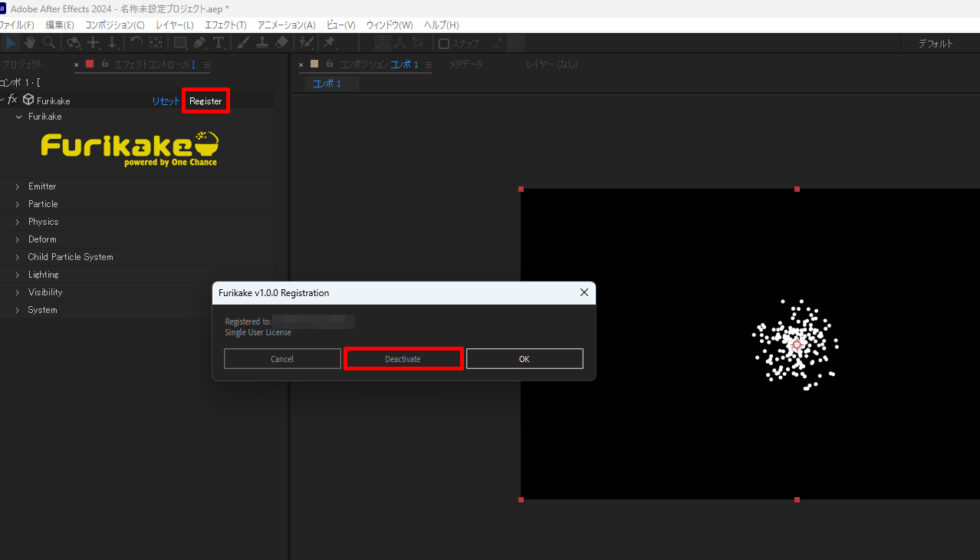The width and height of the screenshot is (980, 560).
Task: Click the Furikake logo banner
Action: click(130, 149)
